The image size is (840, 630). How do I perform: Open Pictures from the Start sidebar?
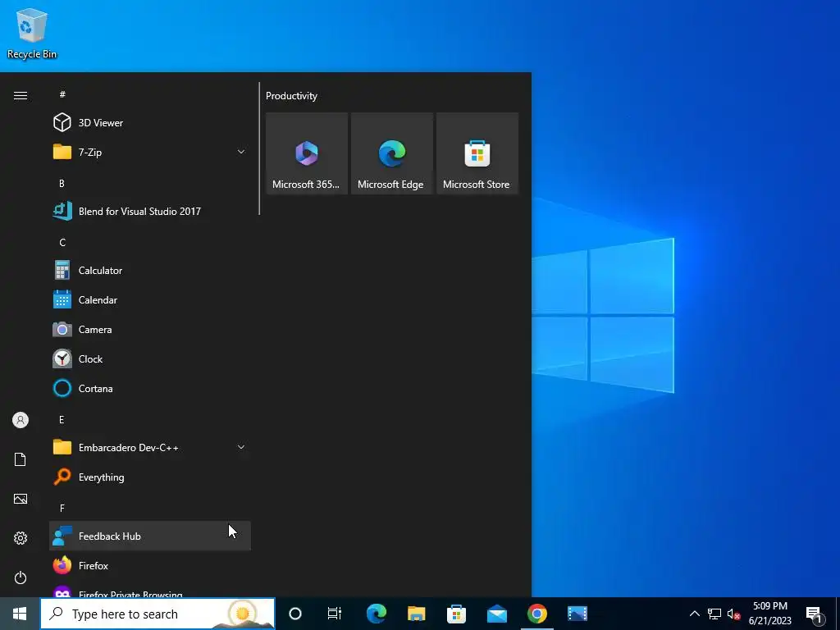(x=21, y=499)
